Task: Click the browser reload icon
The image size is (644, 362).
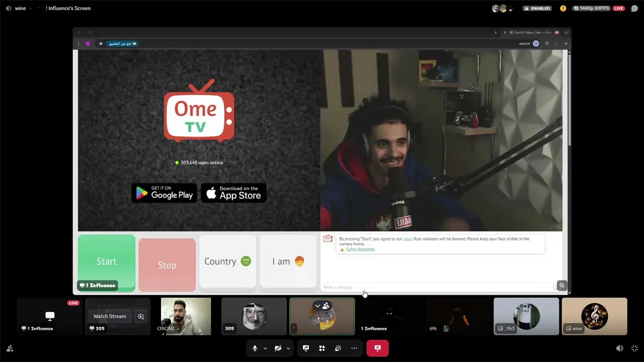Action: pos(547,44)
